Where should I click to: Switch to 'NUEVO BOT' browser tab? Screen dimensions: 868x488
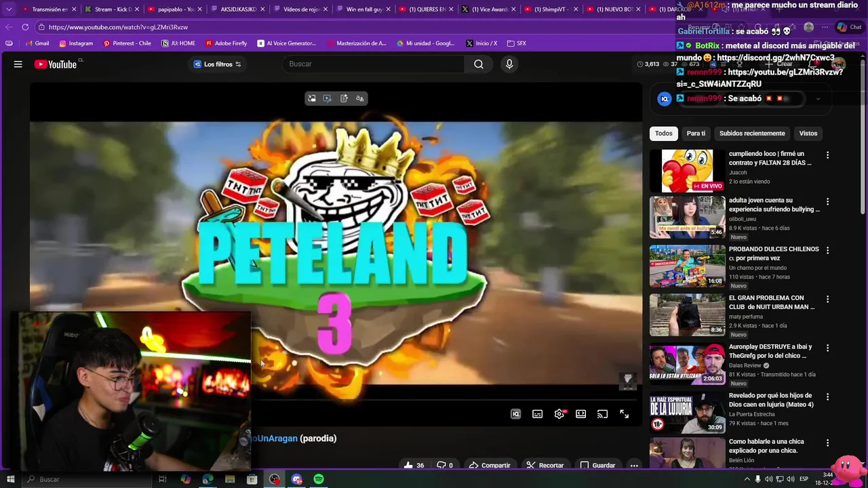click(614, 9)
